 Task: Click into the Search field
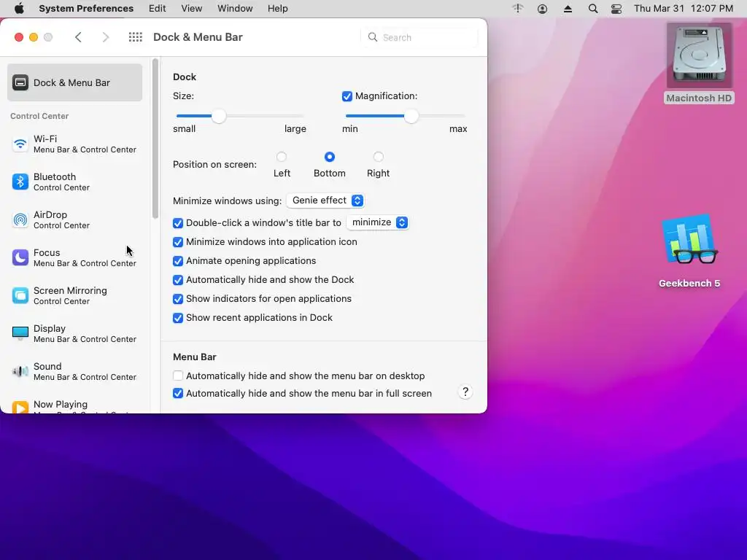coord(419,37)
